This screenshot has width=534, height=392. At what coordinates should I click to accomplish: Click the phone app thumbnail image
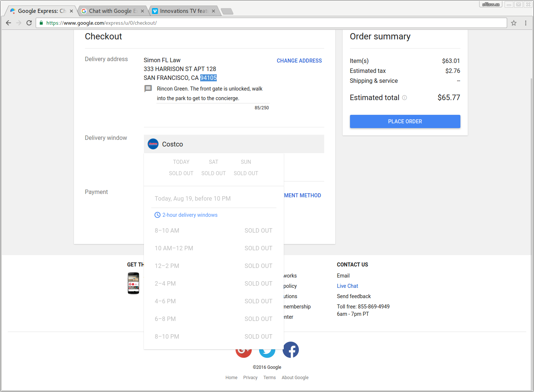(133, 283)
